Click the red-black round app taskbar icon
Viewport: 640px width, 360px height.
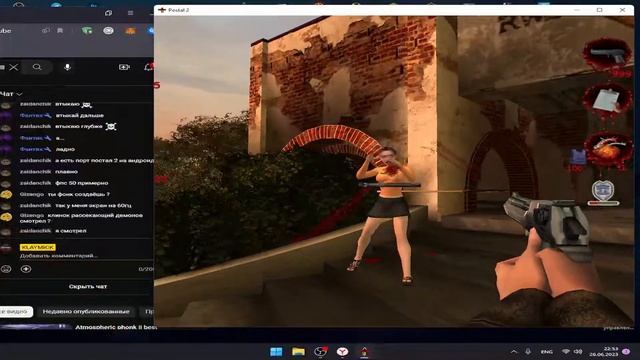[320, 351]
